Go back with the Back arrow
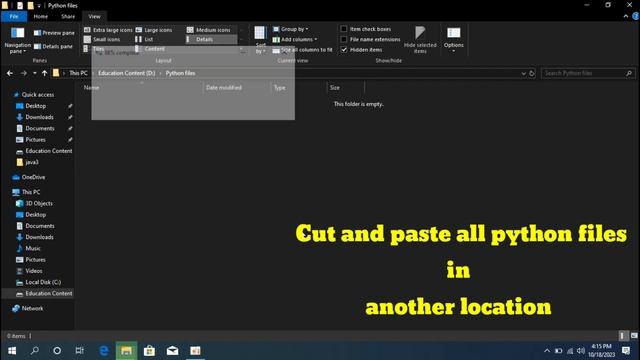Viewport: 640px width, 360px height. [10, 73]
